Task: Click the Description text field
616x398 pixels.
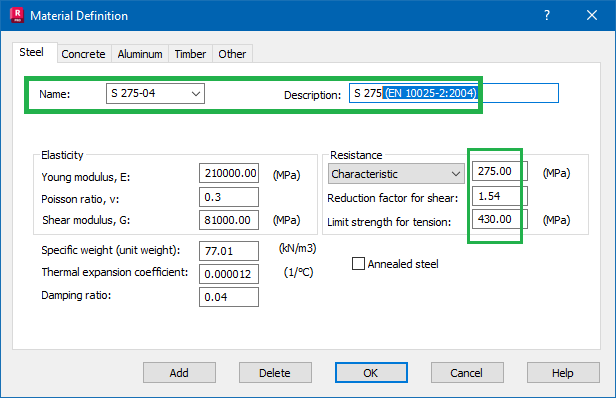Action: point(454,93)
